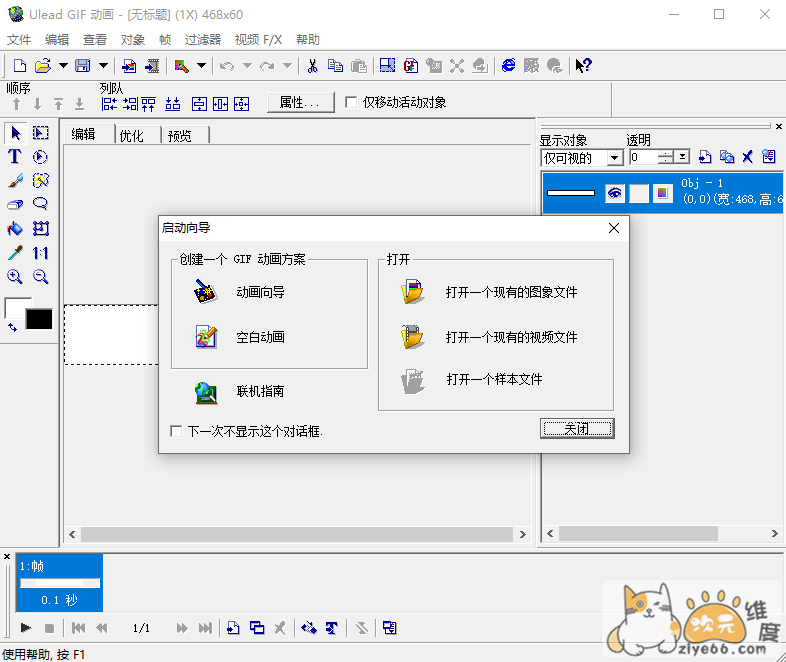This screenshot has width=786, height=662.
Task: Open the Filters menu (过滤器)
Action: 203,40
